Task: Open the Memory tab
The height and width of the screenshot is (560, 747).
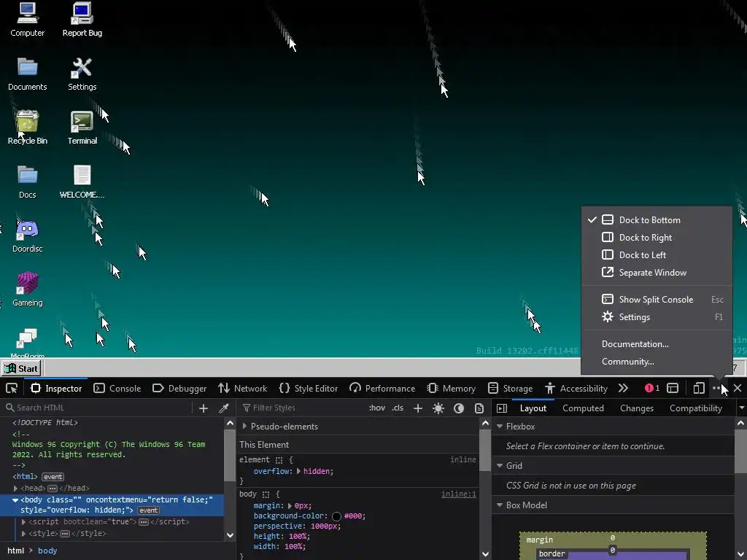Action: click(x=451, y=388)
